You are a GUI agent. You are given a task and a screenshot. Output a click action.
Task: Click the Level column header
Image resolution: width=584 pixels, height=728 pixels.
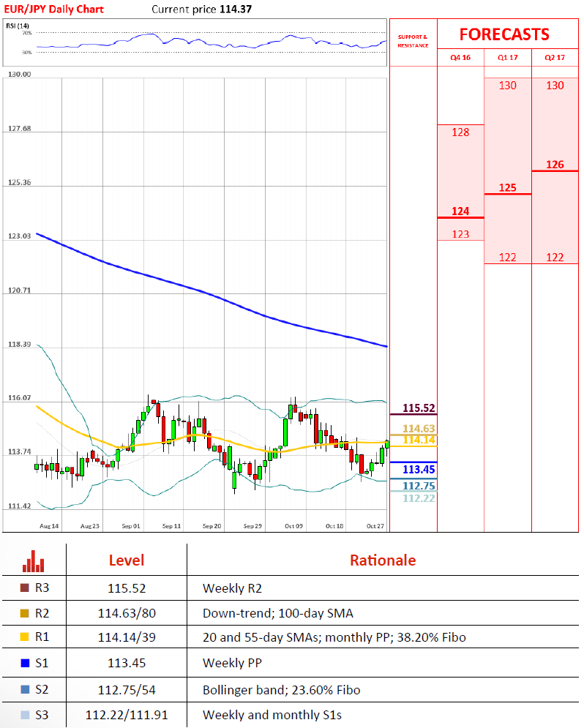point(127,560)
